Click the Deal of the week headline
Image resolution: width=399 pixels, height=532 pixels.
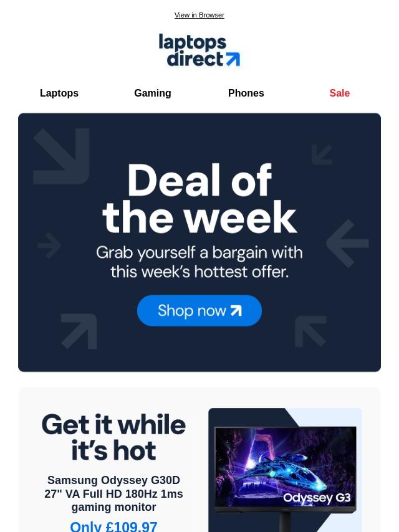[x=199, y=199]
